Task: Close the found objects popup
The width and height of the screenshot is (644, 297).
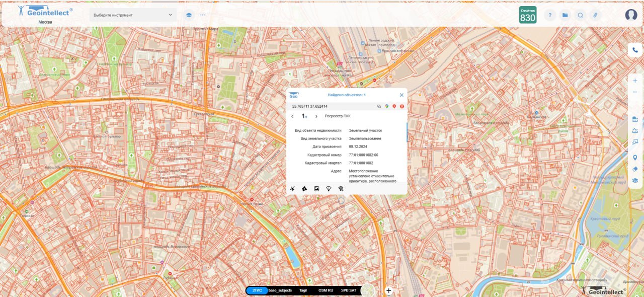Action: [x=401, y=95]
